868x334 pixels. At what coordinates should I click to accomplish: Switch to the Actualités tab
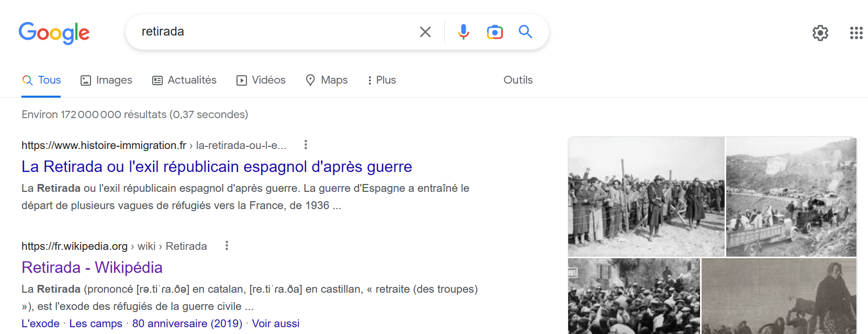184,80
